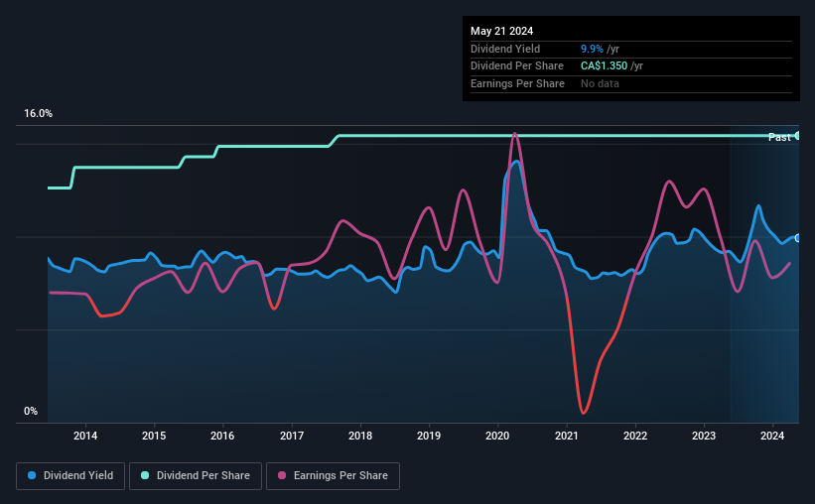Screen dimensions: 815x504
Task: Click the 16.0% y-axis label
Action: (x=38, y=114)
